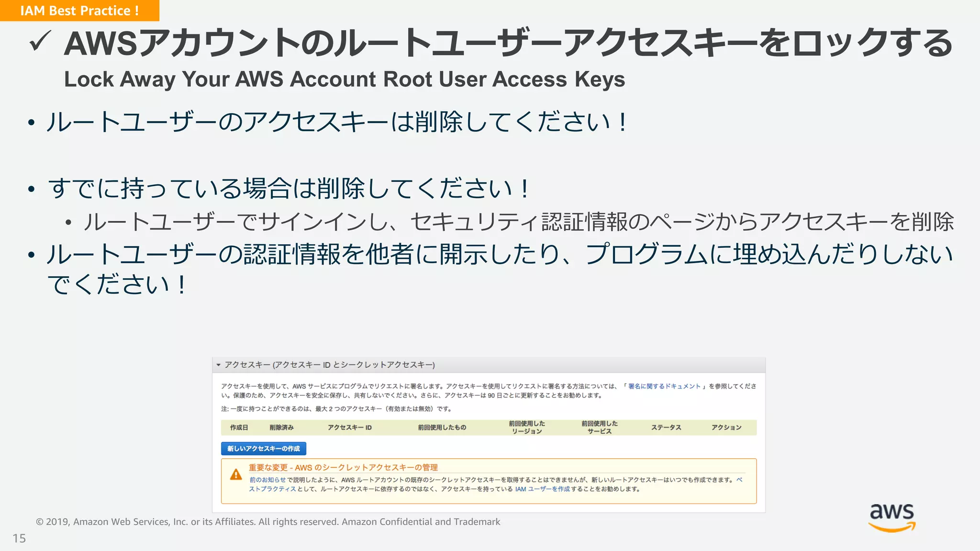The height and width of the screenshot is (551, 980).
Task: Open the 署名に関するドキュメント link
Action: [x=664, y=386]
